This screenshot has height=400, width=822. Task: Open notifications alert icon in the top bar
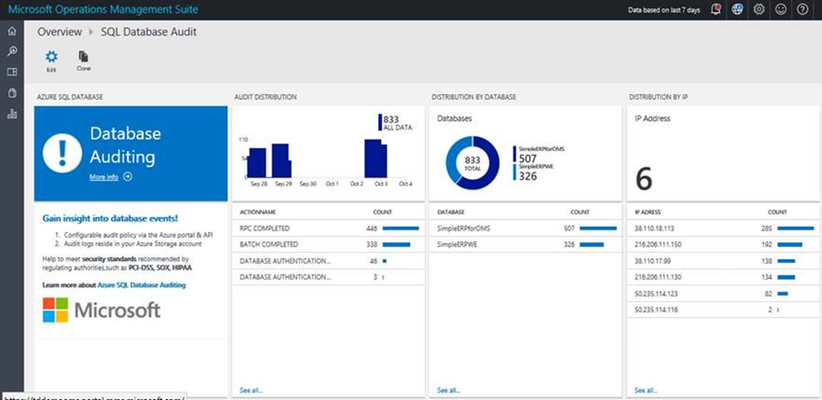pos(716,9)
